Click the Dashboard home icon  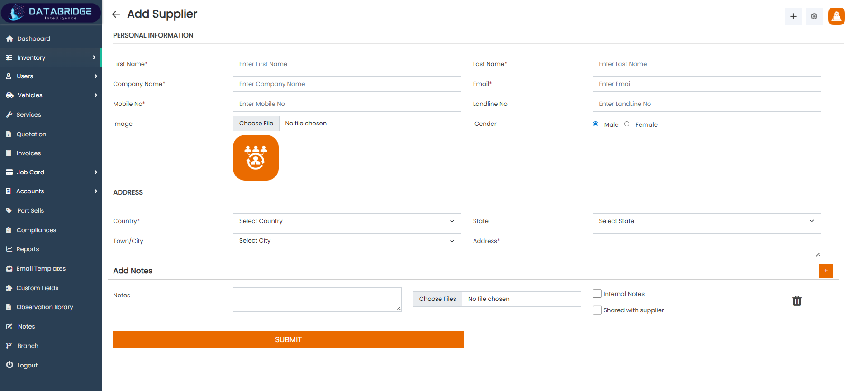(9, 39)
